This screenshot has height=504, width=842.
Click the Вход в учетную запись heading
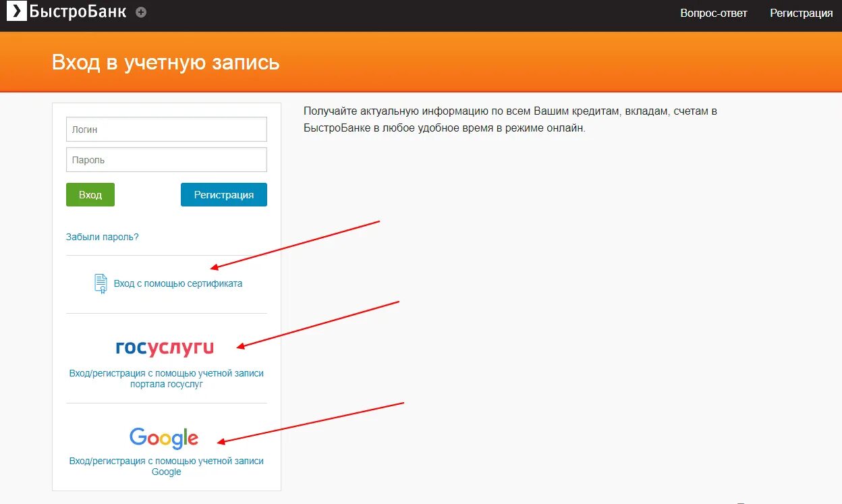165,62
